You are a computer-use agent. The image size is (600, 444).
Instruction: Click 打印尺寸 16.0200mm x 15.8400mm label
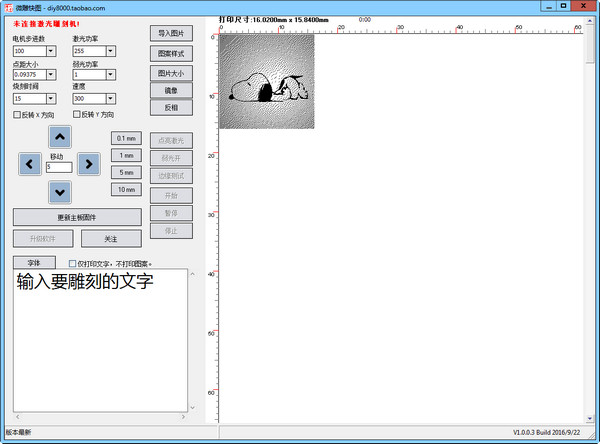pos(273,20)
